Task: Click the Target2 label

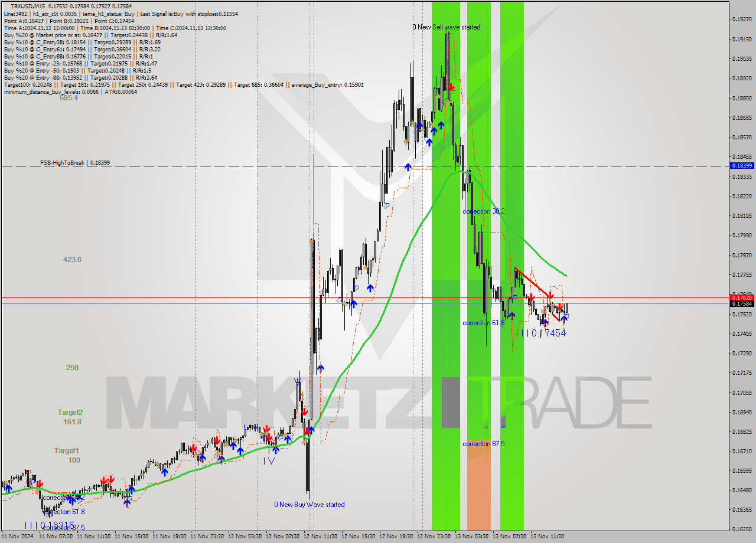Action: coord(70,412)
